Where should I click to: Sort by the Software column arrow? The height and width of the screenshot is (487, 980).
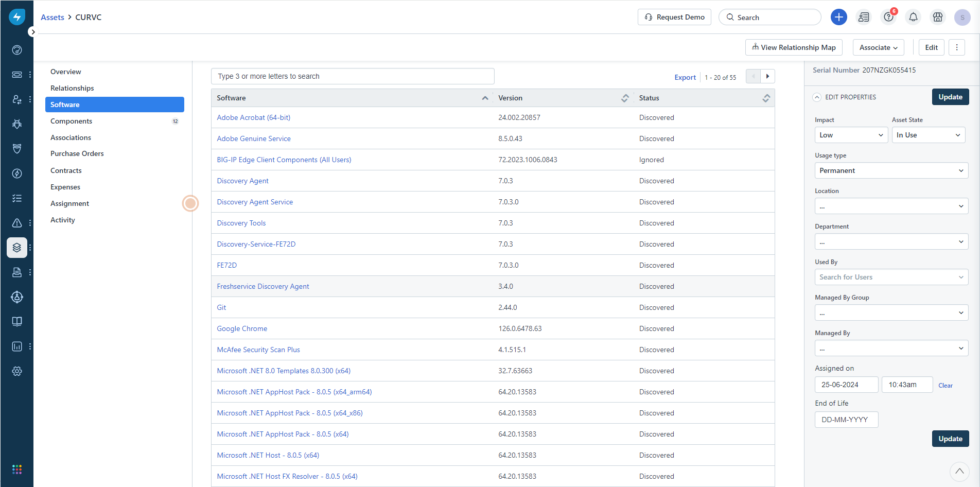[x=485, y=98]
